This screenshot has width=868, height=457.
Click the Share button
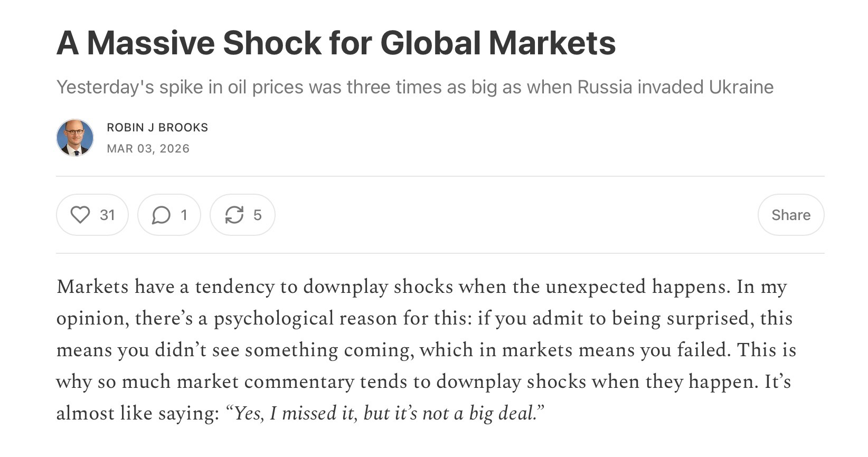(790, 215)
